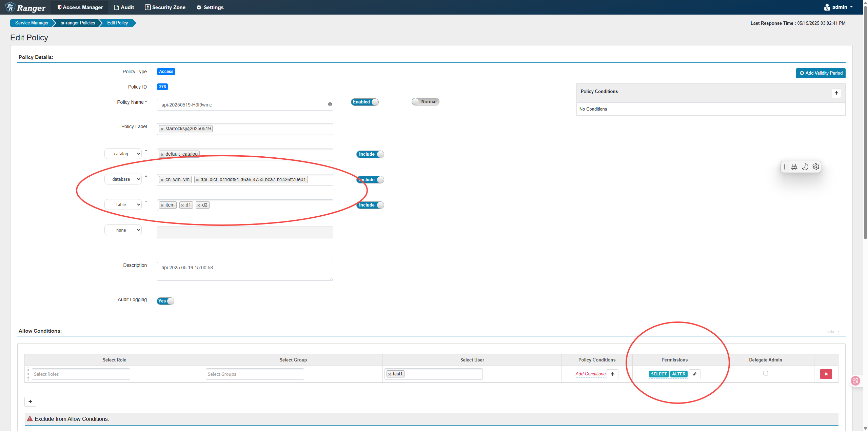
Task: Remove cn_wm_vm database tag
Action: [x=162, y=180]
